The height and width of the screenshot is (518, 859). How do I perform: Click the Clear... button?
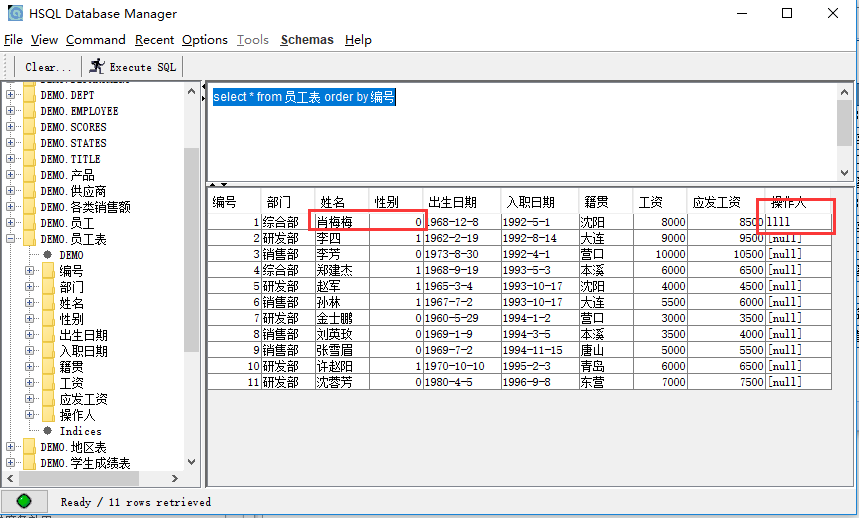(x=48, y=67)
